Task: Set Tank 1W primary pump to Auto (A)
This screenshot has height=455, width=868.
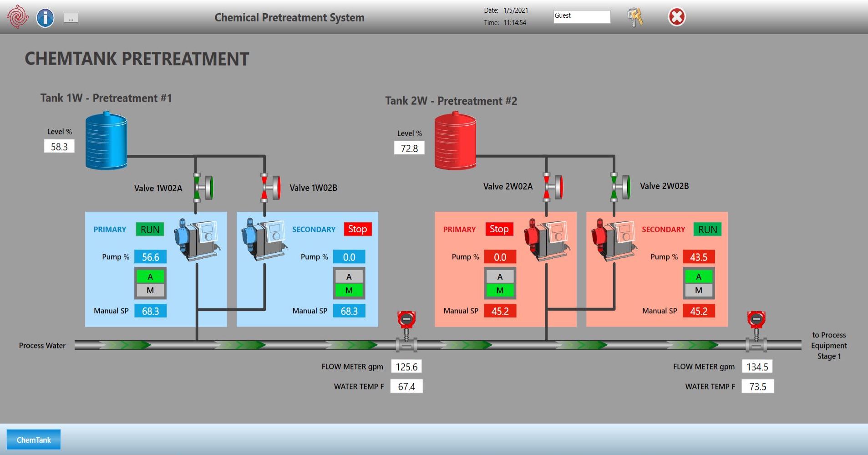Action: tap(150, 276)
